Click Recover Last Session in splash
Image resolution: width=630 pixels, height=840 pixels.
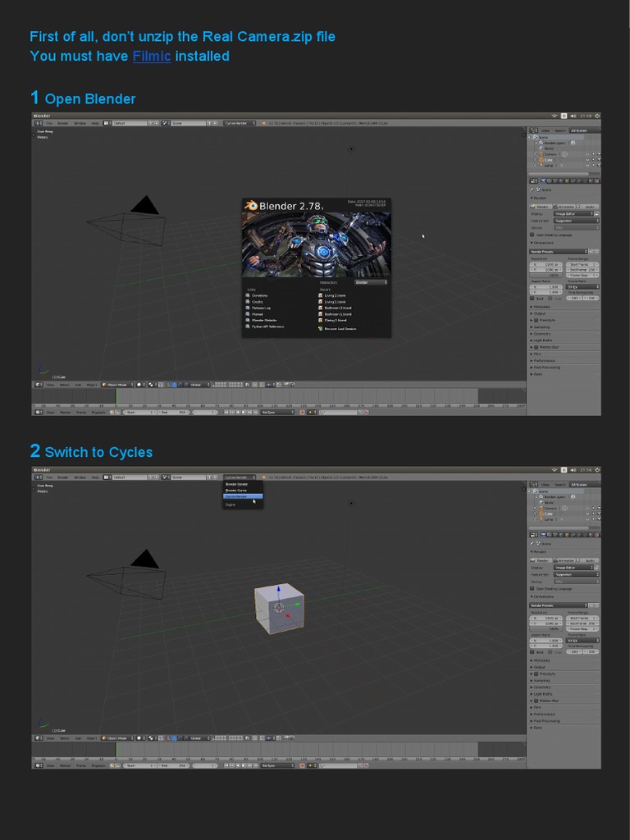340,328
